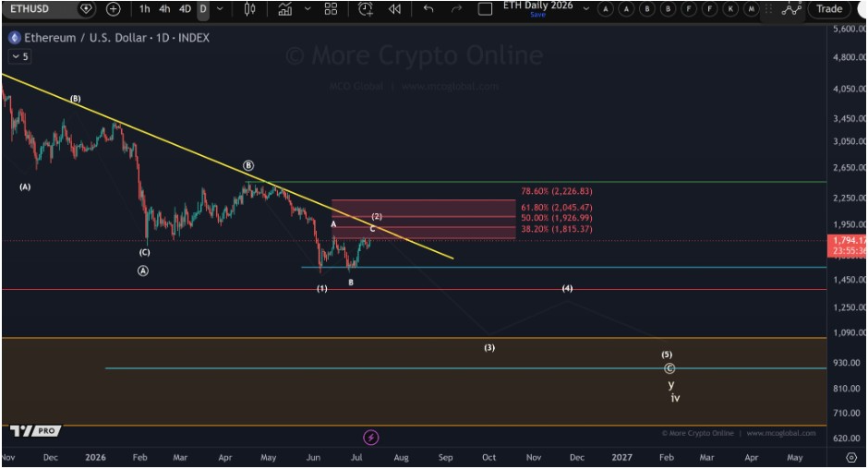Open indicator templates grid icon
The image size is (868, 469).
point(331,9)
